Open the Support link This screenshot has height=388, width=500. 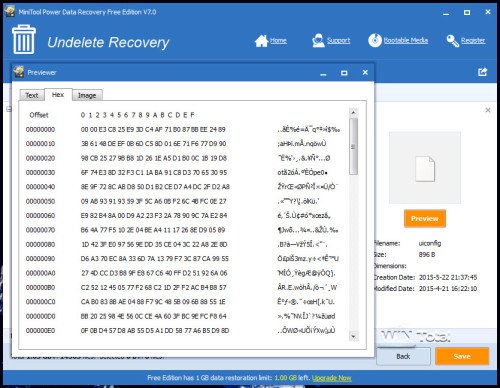338,41
